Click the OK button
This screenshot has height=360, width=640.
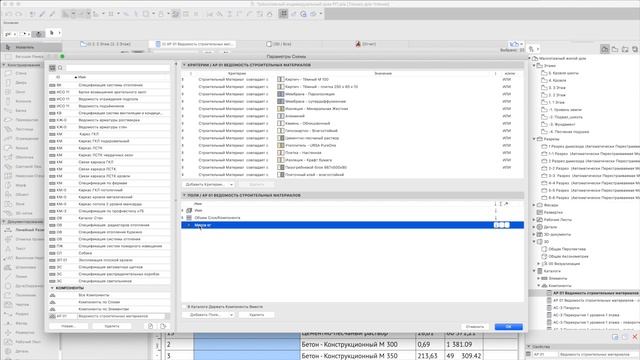click(509, 327)
